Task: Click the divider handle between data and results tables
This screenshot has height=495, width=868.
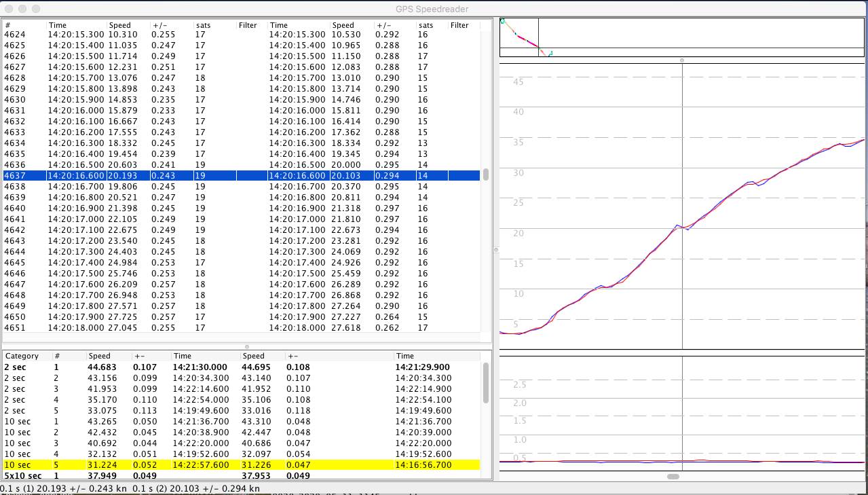Action: [x=247, y=347]
